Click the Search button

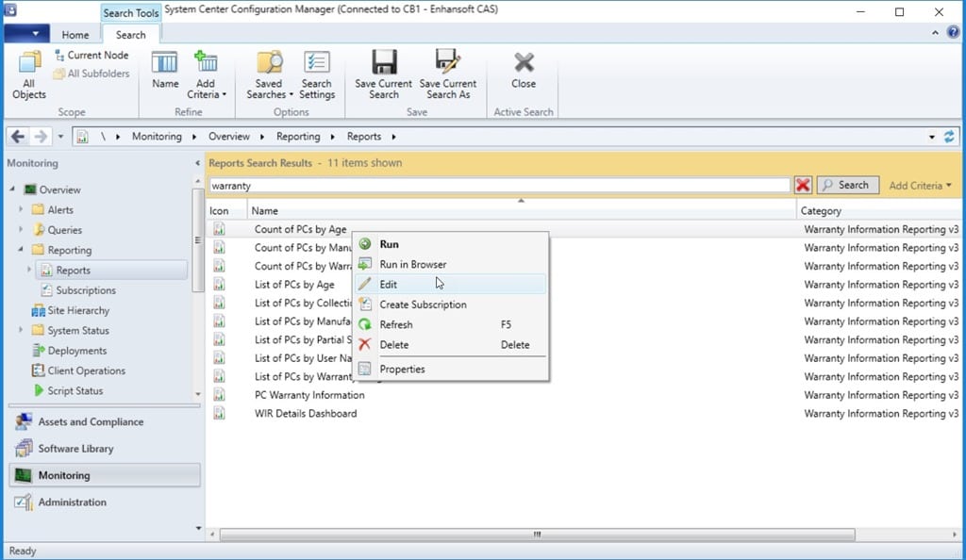848,185
